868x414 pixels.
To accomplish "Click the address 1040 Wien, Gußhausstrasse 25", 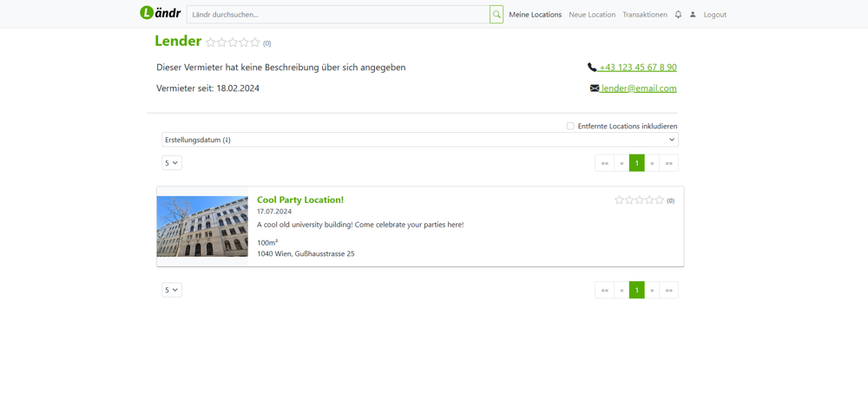I will tap(306, 253).
